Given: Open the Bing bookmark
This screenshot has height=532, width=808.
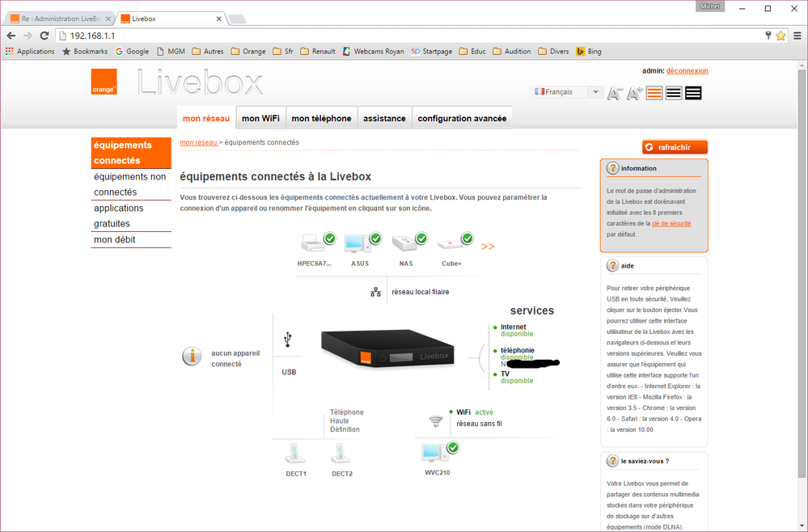Looking at the screenshot, I should click(589, 52).
